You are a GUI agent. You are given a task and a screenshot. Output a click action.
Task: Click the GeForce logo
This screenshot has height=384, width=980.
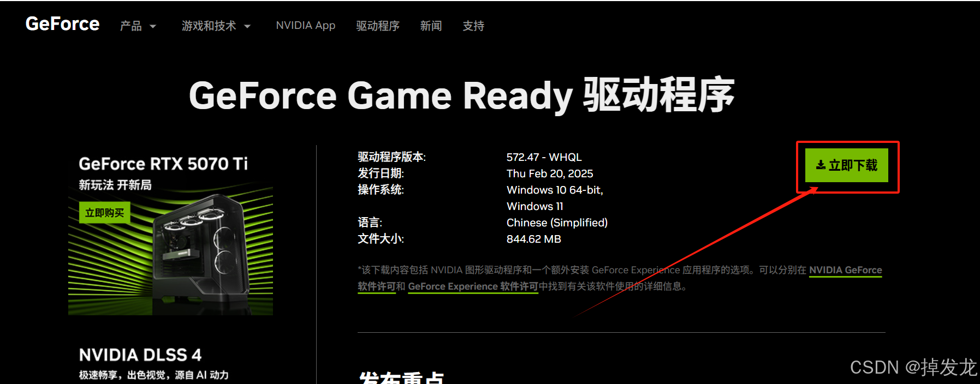[62, 24]
